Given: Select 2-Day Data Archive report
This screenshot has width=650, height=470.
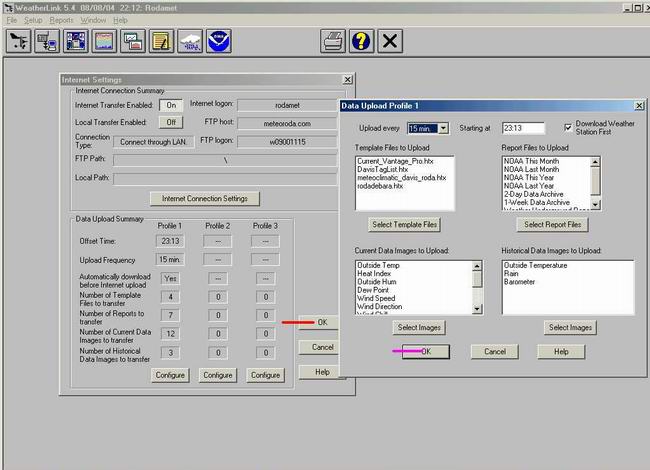Looking at the screenshot, I should click(534, 194).
